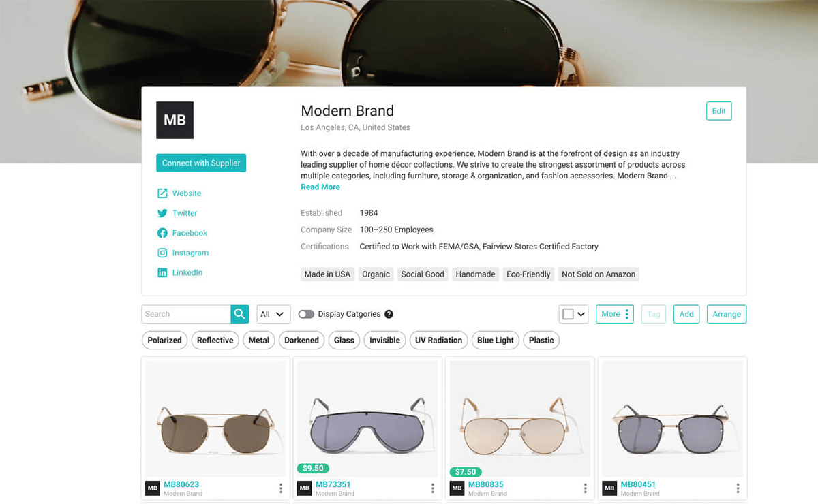
Task: Click the Instagram icon in sidebar
Action: (162, 253)
